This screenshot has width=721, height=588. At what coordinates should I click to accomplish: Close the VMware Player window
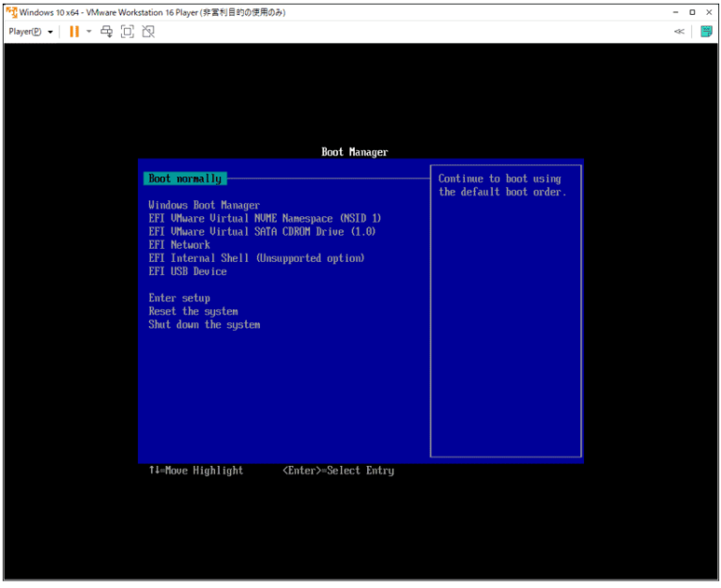[709, 12]
